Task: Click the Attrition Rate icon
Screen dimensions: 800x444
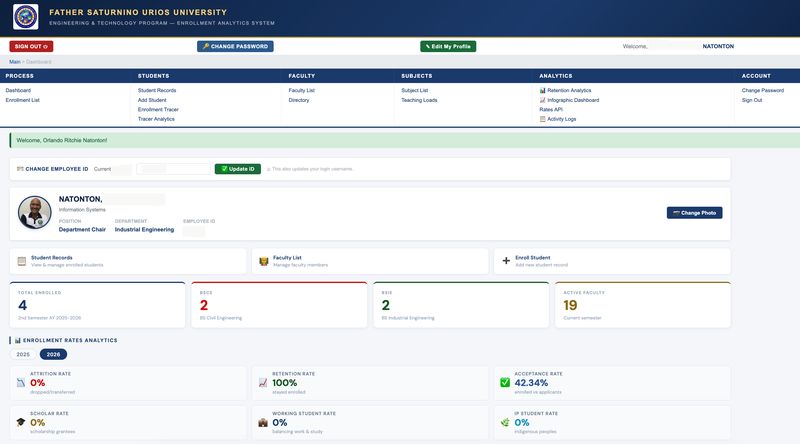Action: click(x=21, y=383)
